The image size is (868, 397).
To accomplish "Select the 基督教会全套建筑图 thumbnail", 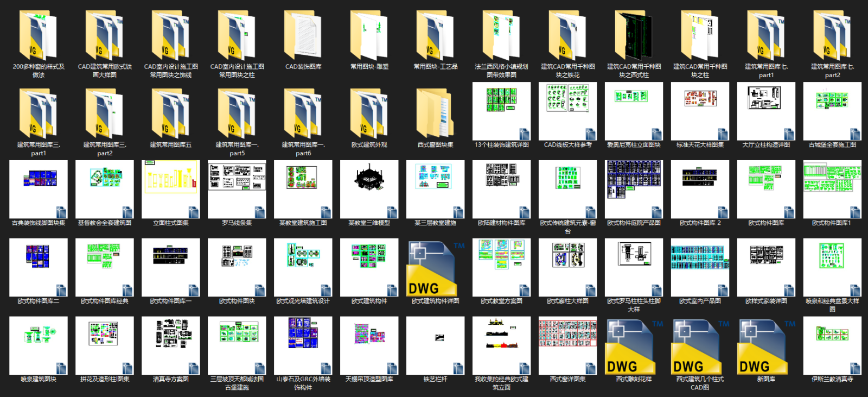I will pos(104,190).
